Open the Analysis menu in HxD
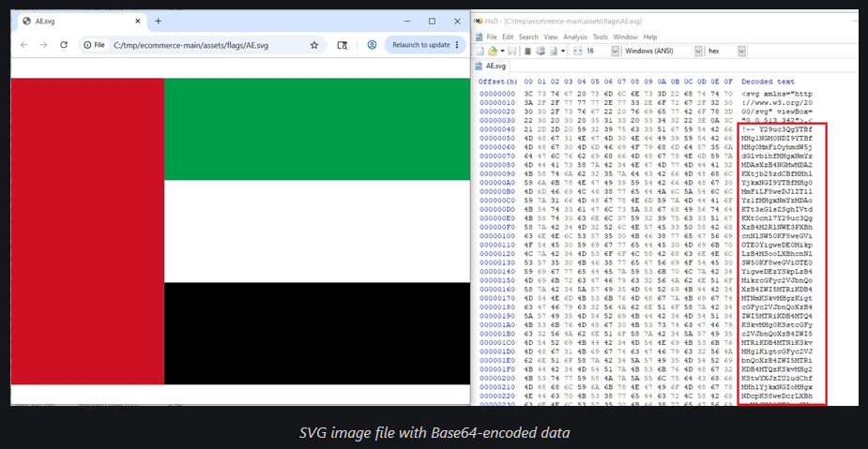The image size is (868, 449). click(x=575, y=37)
